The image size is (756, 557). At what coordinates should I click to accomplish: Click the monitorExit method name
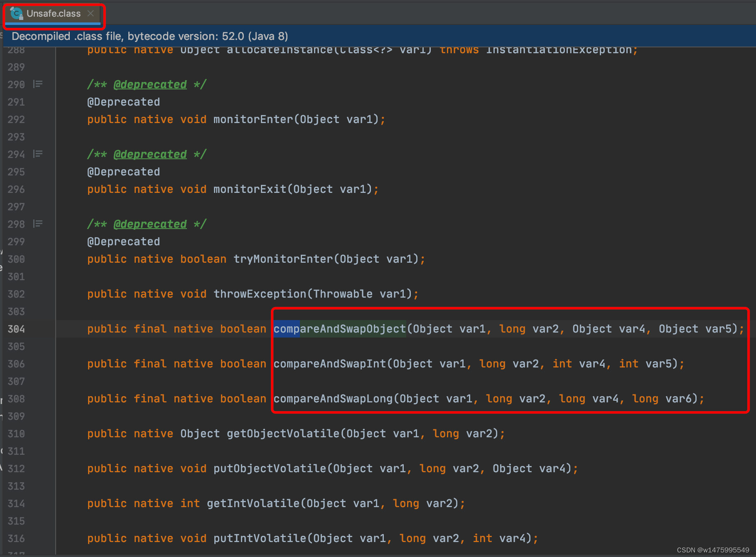pos(250,189)
